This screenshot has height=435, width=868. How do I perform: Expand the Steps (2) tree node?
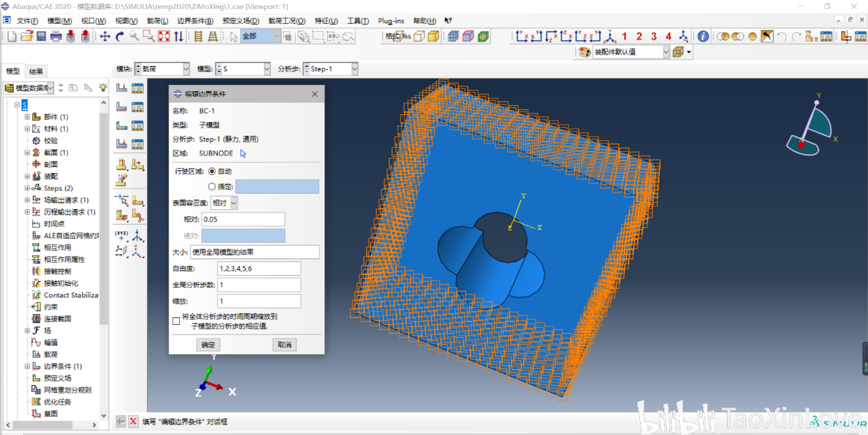[x=27, y=188]
